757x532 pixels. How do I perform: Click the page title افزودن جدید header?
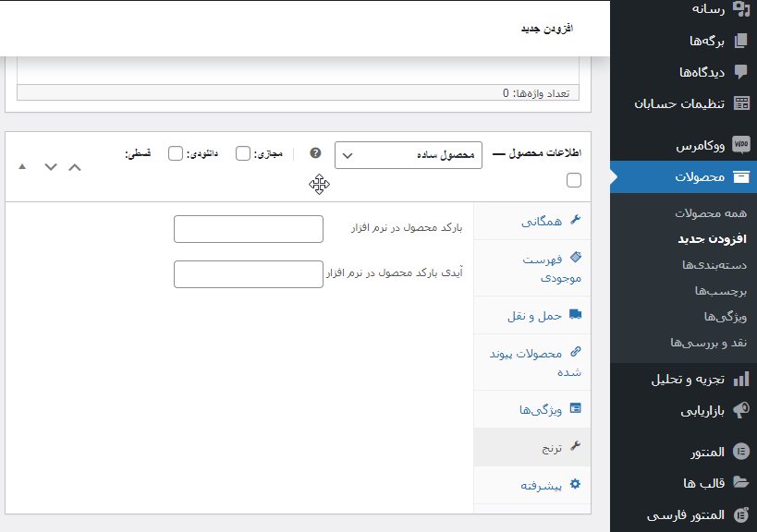coord(547,29)
